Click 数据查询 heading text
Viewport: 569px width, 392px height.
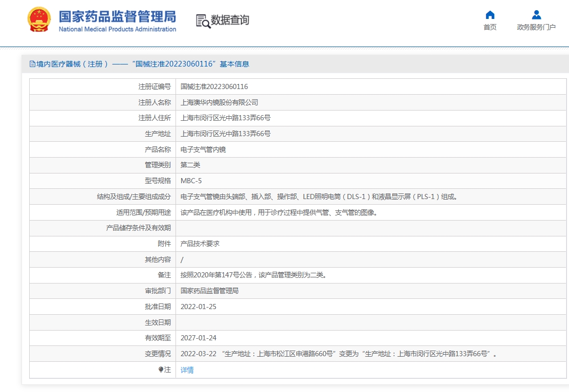pyautogui.click(x=230, y=20)
